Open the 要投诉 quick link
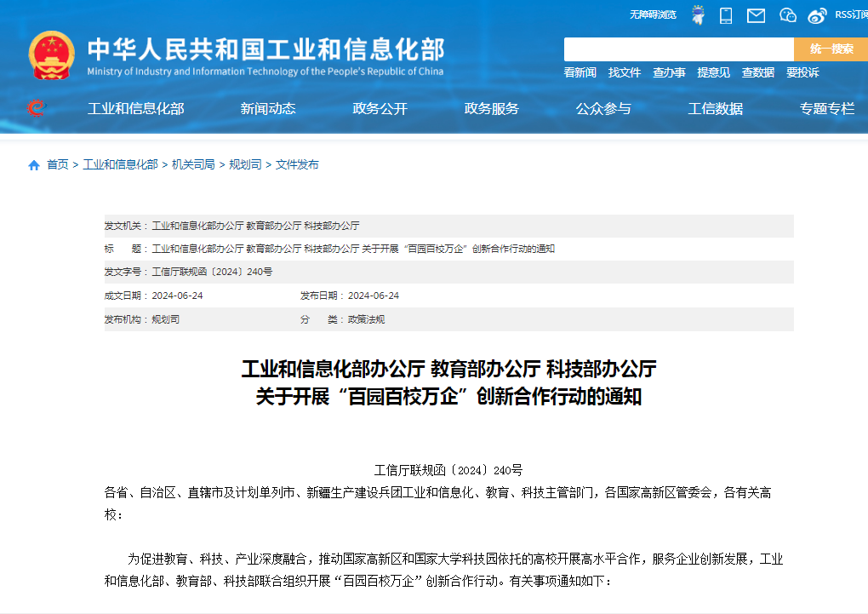This screenshot has height=614, width=868. coord(802,72)
